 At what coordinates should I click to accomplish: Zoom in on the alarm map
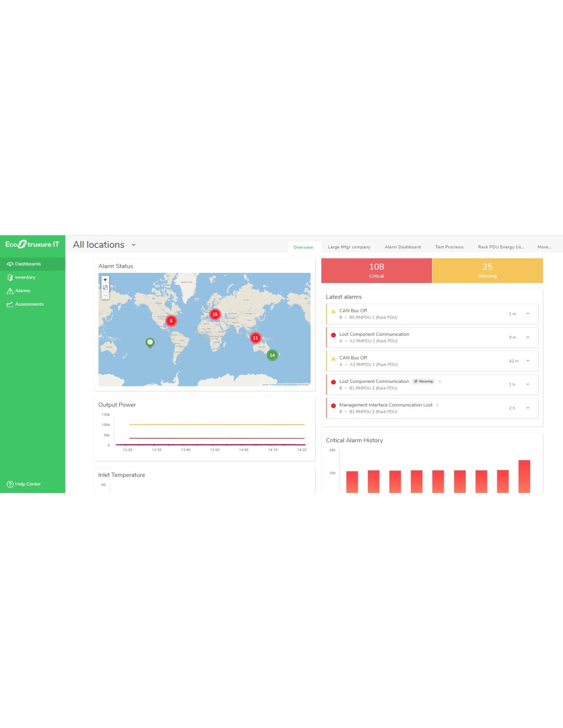pos(105,280)
